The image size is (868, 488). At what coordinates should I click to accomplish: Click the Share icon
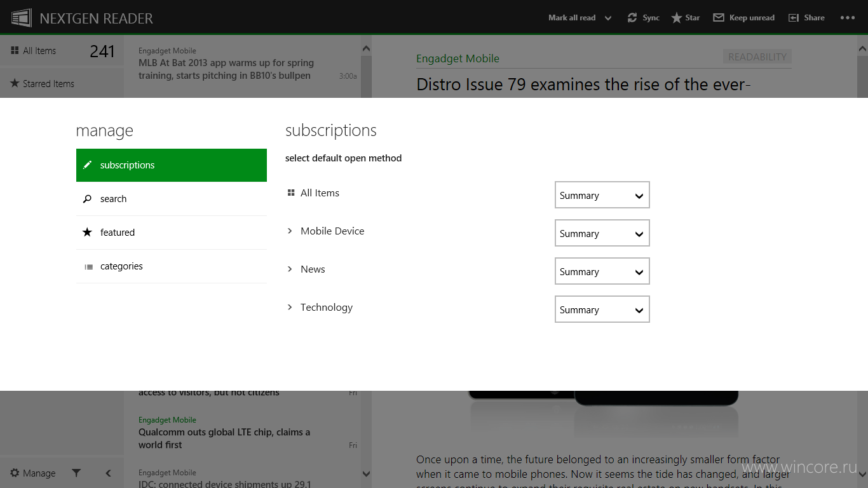pyautogui.click(x=794, y=18)
